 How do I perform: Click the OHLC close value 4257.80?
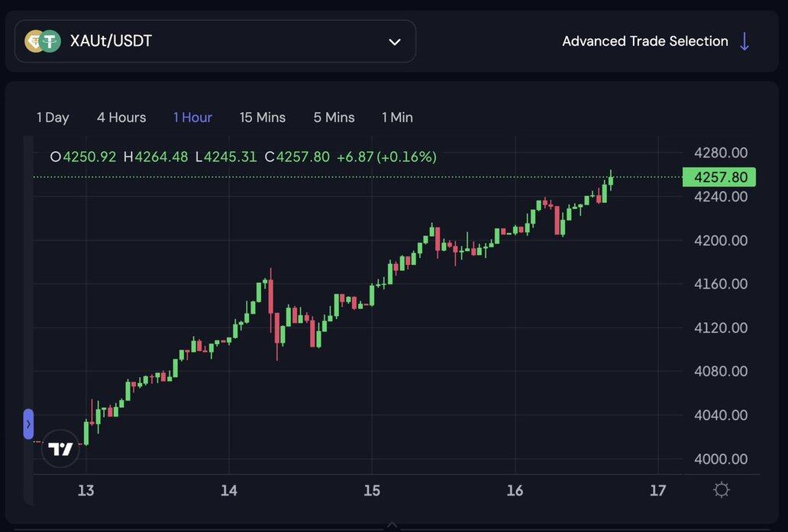tap(302, 157)
